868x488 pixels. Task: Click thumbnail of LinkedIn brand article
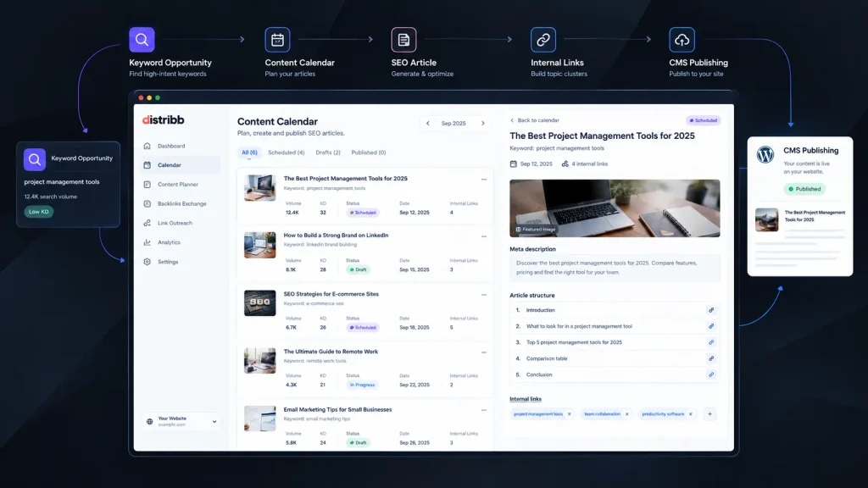point(259,245)
